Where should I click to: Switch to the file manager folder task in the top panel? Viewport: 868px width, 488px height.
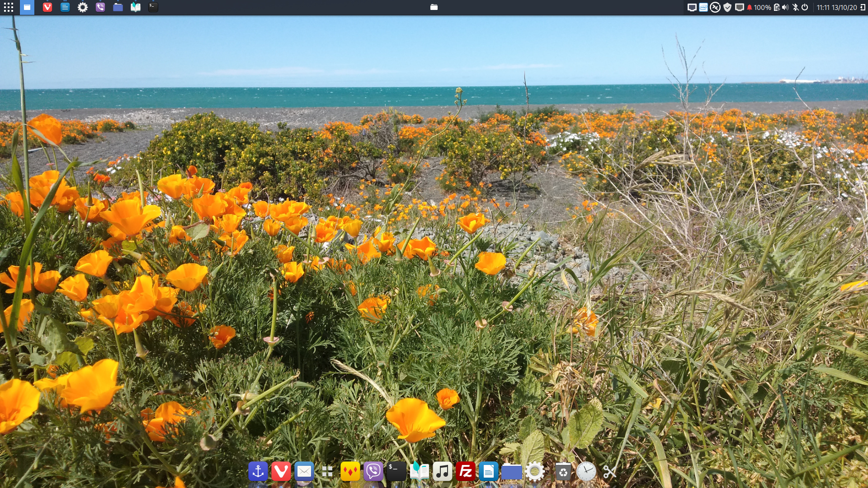(x=118, y=7)
